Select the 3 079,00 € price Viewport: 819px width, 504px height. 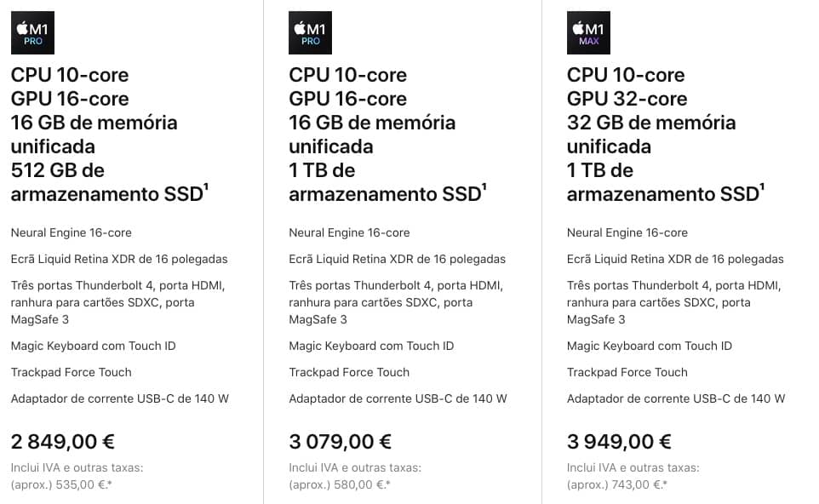click(x=341, y=442)
